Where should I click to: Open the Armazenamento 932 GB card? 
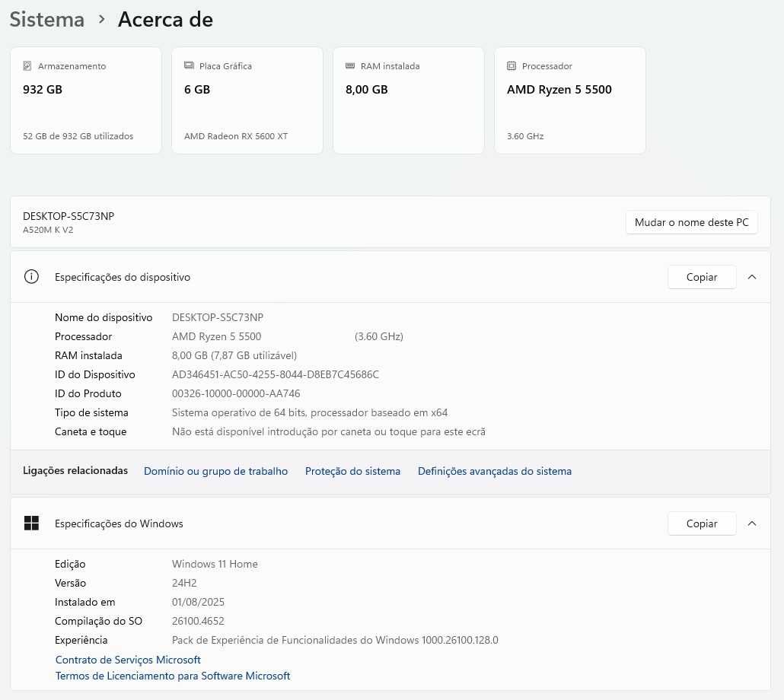pos(86,100)
